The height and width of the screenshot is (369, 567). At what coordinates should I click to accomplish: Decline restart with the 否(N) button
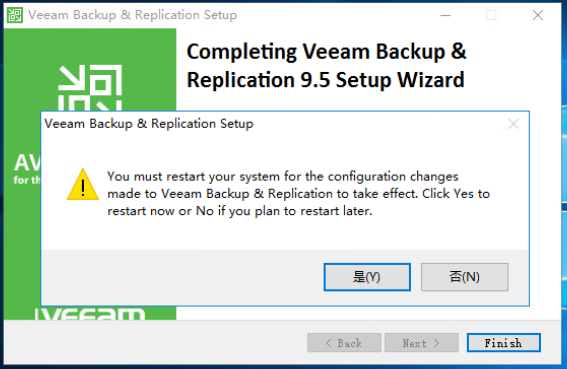click(465, 277)
